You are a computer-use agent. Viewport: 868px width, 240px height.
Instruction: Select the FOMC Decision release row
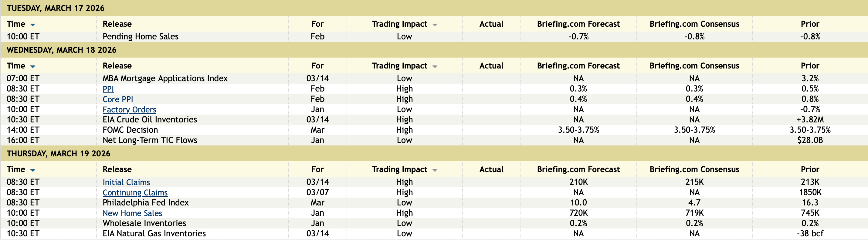click(130, 130)
